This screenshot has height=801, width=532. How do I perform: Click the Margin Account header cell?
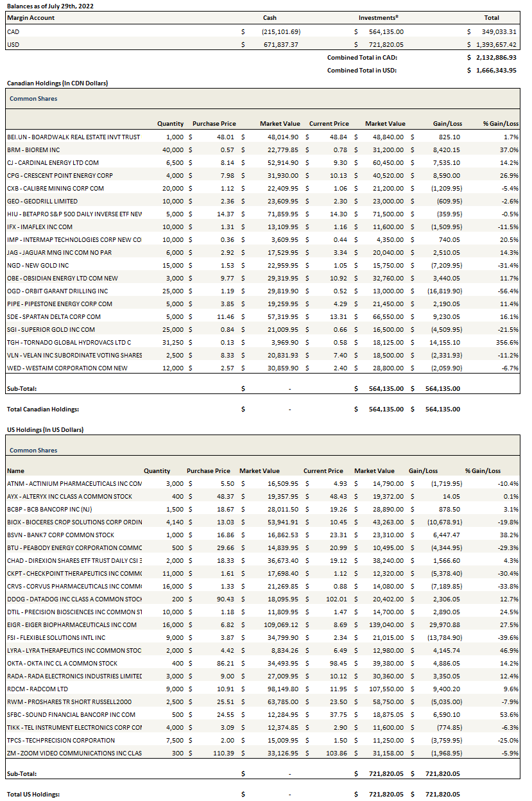pos(31,18)
